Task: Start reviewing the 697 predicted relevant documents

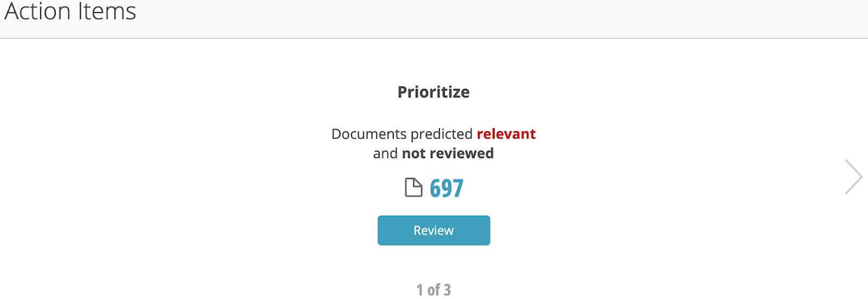Action: tap(433, 230)
